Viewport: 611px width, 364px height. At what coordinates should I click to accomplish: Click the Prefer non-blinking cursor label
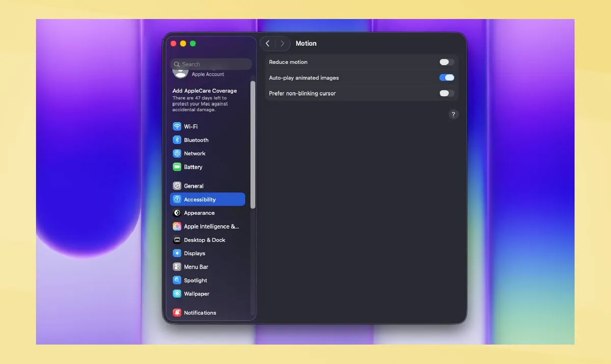point(302,94)
